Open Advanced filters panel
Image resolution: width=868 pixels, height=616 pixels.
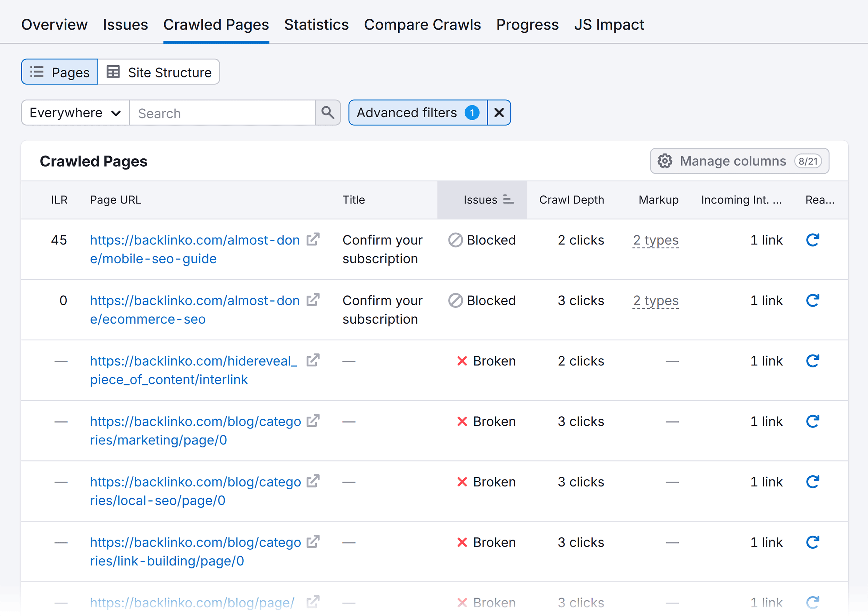418,113
